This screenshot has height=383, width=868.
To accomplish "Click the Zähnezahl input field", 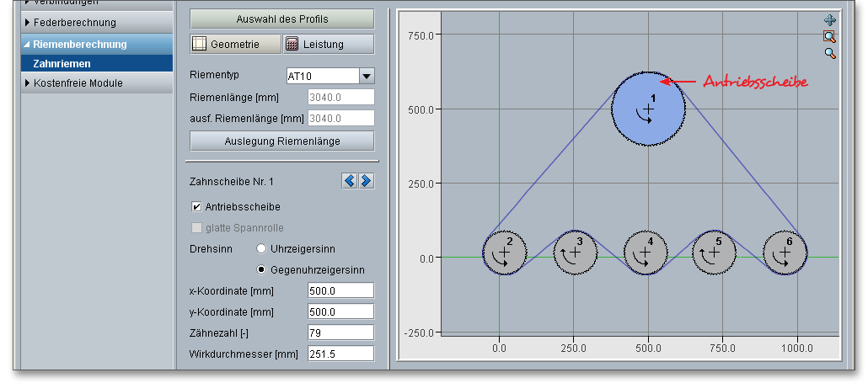I will coord(340,332).
